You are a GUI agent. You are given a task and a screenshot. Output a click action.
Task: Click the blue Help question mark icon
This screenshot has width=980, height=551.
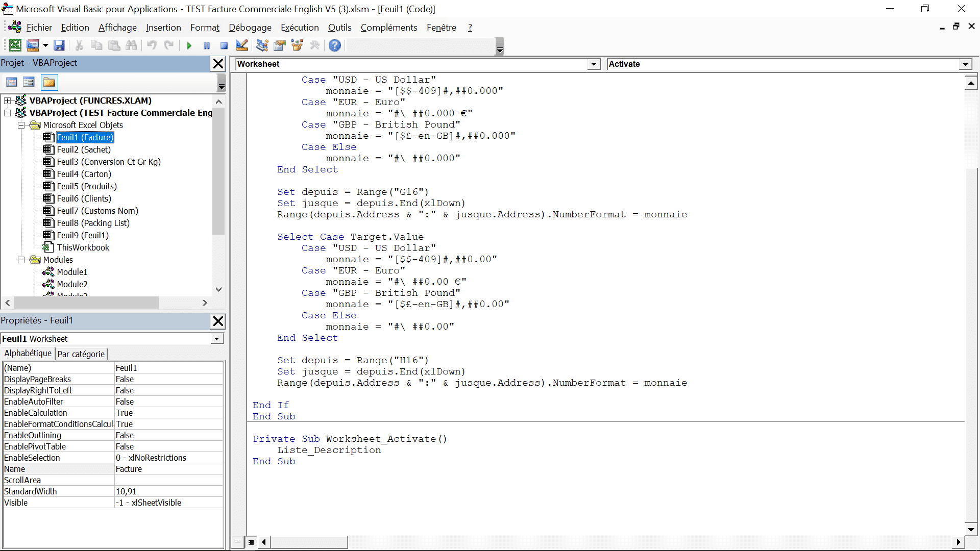[x=335, y=45]
